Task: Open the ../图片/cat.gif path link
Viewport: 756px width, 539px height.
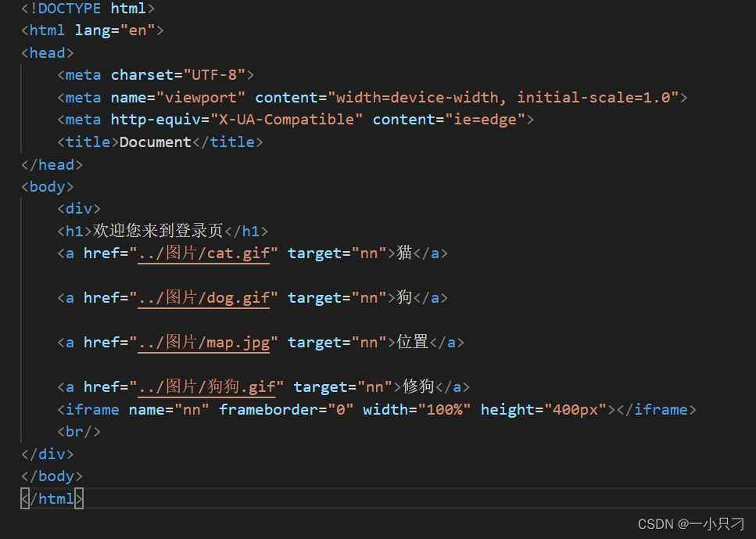Action: 203,253
